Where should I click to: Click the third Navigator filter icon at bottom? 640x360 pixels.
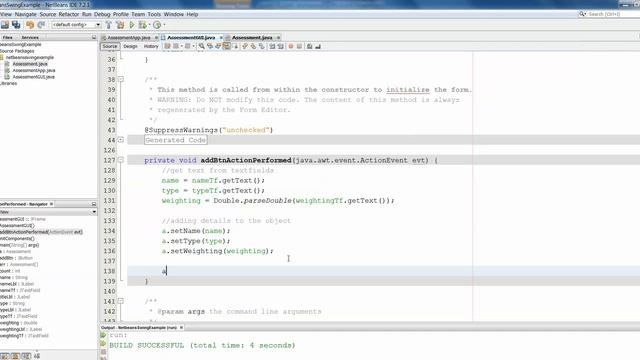coord(26,356)
